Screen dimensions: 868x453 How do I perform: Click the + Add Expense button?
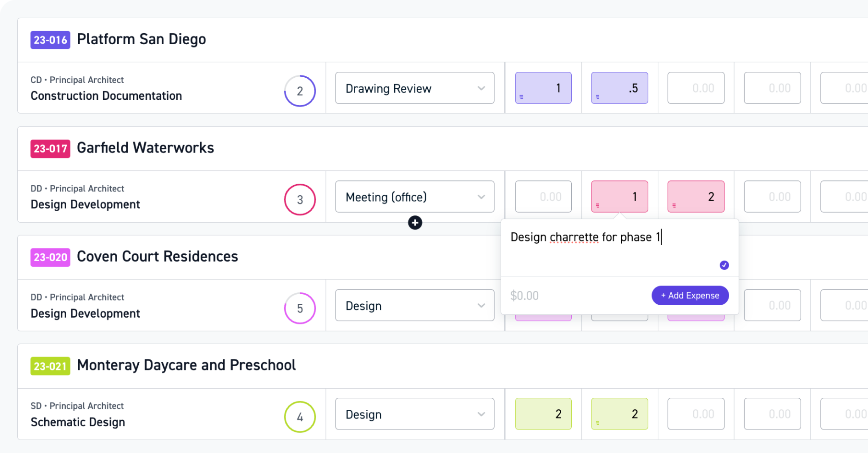[690, 295]
